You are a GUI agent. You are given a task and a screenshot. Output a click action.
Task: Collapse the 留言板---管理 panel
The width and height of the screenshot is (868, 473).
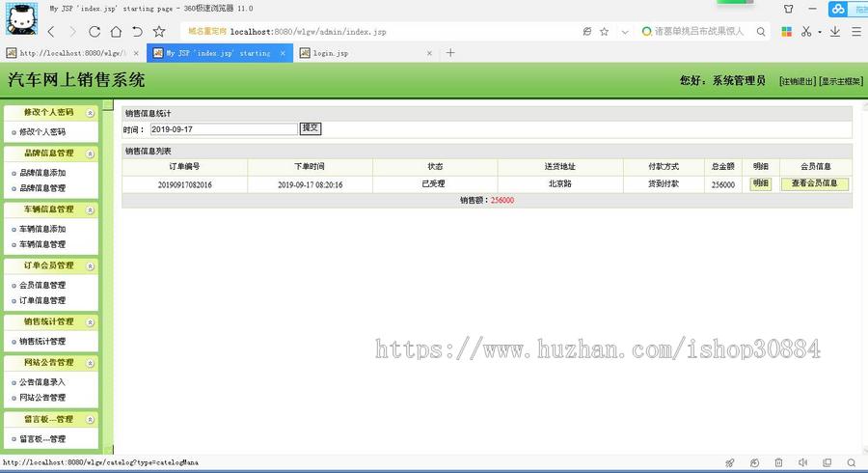pos(90,420)
